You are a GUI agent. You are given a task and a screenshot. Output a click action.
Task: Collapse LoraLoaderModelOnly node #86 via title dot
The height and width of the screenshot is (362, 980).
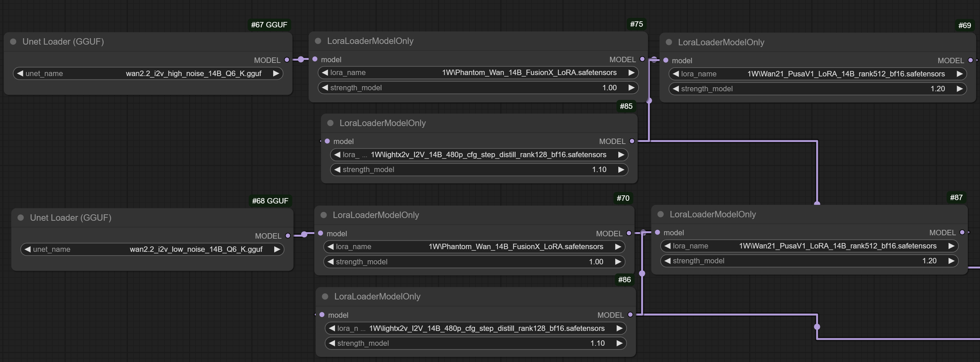(325, 296)
